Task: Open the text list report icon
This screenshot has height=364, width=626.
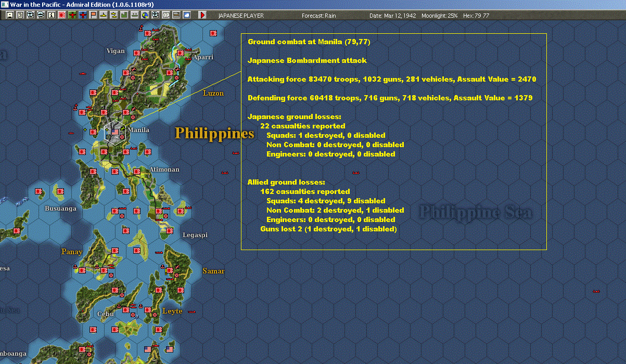Action: [20, 15]
